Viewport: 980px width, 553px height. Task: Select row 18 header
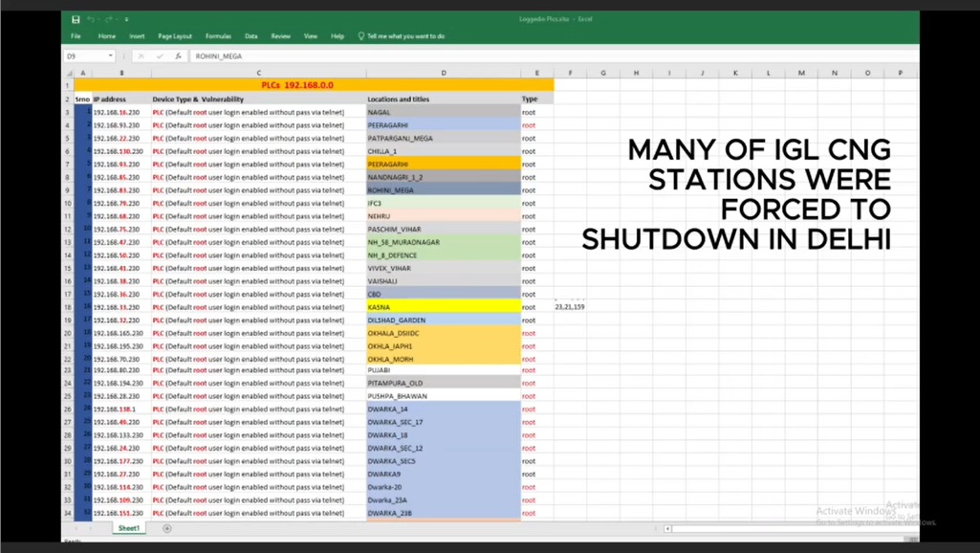tap(68, 307)
